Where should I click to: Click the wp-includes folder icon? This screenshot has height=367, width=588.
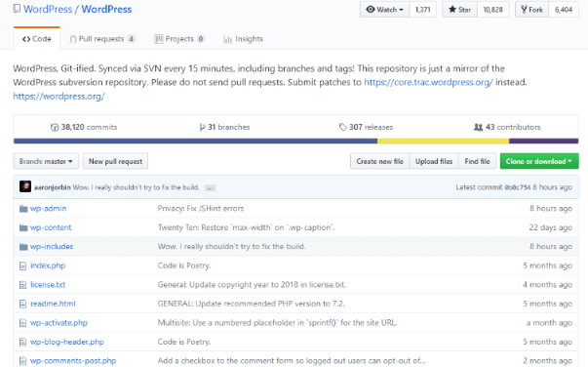click(x=23, y=247)
